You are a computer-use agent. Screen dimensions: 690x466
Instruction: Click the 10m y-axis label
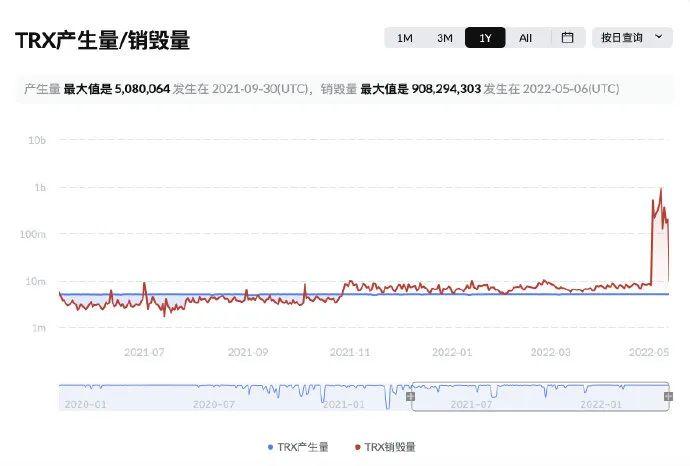click(35, 282)
